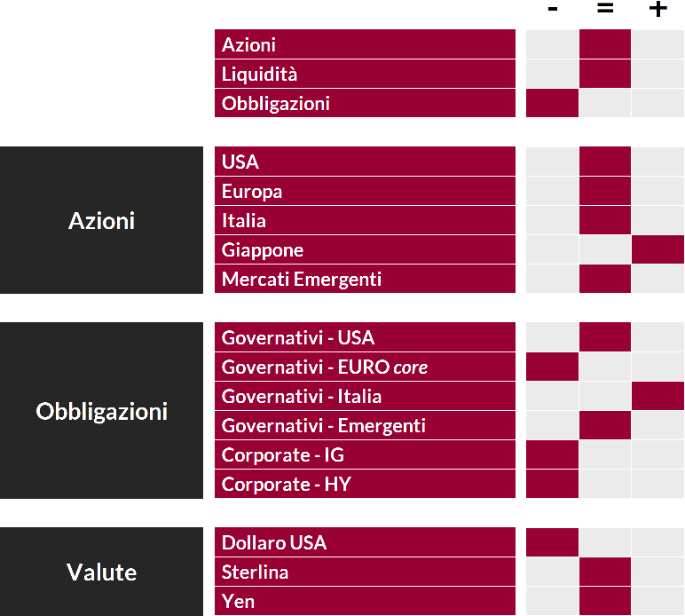Click the Dollaro USA row label
The image size is (685, 616).
pyautogui.click(x=365, y=542)
